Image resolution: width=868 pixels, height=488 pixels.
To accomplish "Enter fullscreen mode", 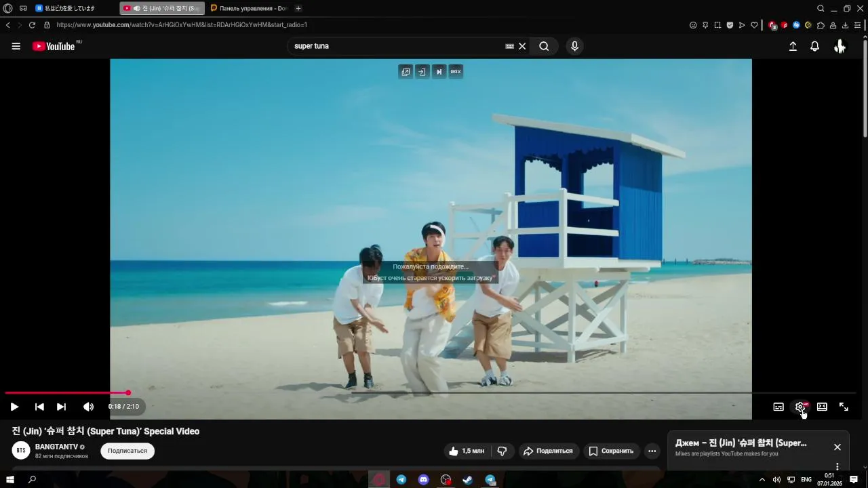I will pos(844,407).
